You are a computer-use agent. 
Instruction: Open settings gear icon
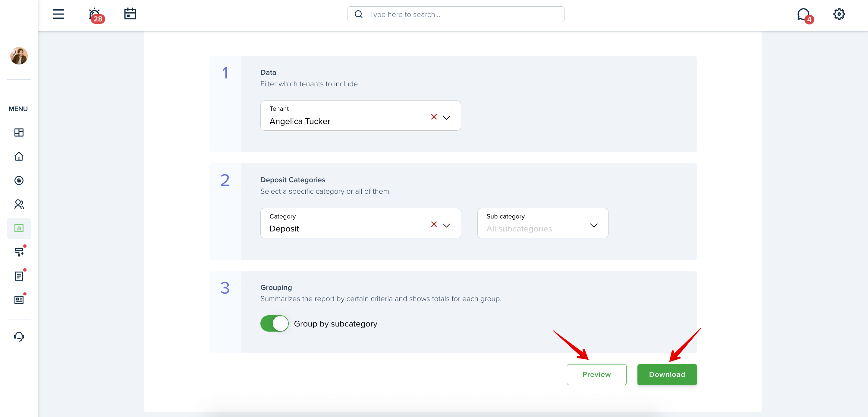pyautogui.click(x=839, y=14)
